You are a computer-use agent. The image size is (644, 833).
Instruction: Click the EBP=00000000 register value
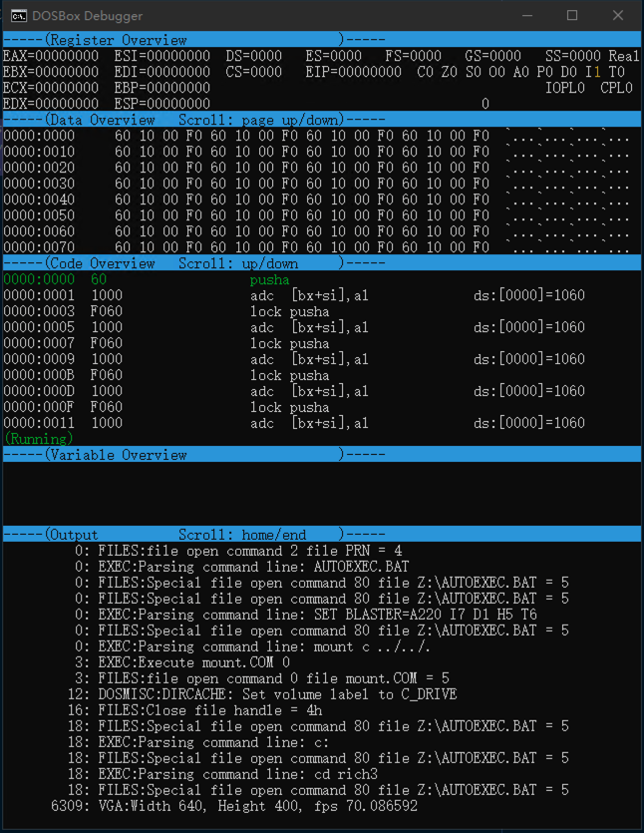pos(162,88)
